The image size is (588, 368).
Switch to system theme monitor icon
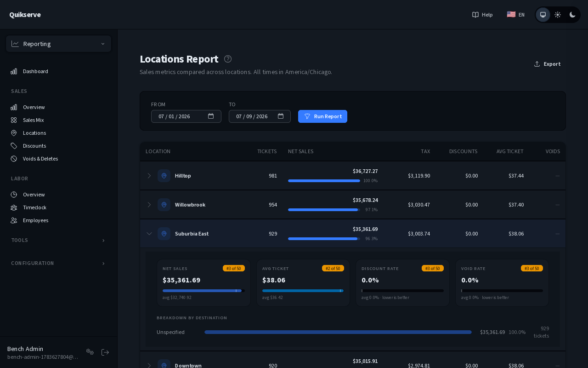(543, 15)
